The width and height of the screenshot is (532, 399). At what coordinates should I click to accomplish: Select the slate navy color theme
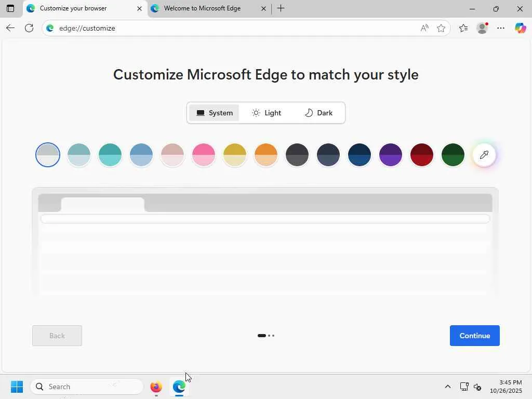click(x=328, y=155)
